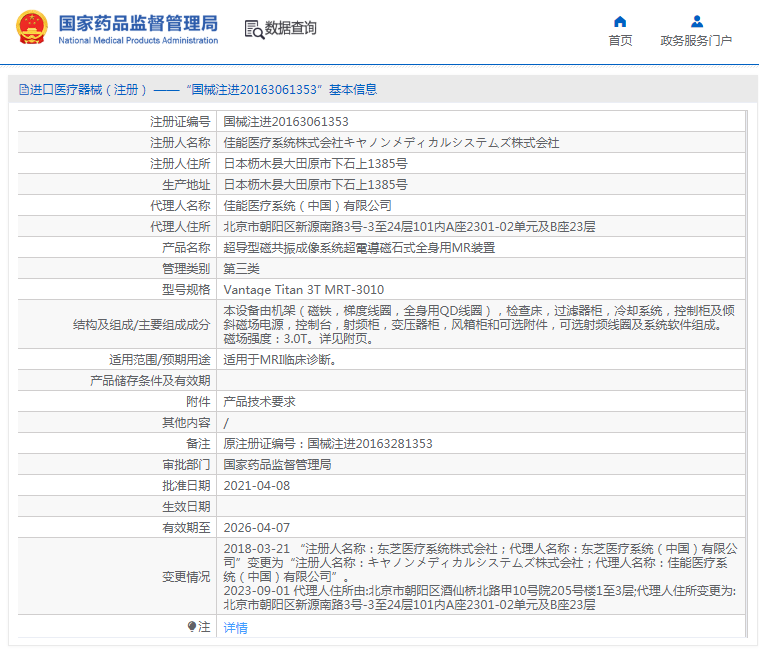The image size is (759, 650).
Task: Click the 产品储存条件及有效期 label
Action: (150, 381)
